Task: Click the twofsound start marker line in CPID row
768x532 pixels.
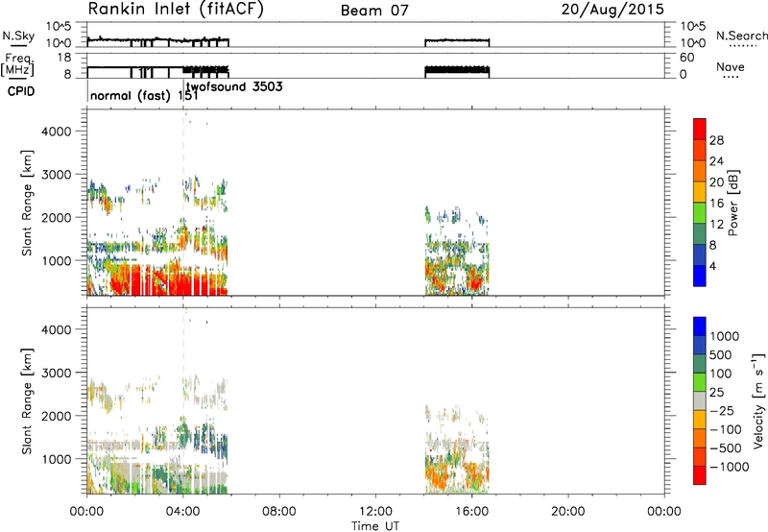Action: click(x=183, y=90)
